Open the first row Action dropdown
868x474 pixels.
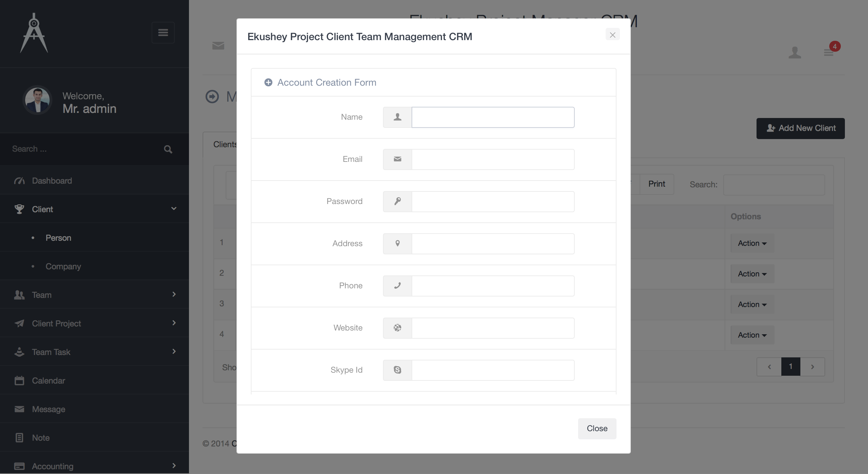point(752,243)
